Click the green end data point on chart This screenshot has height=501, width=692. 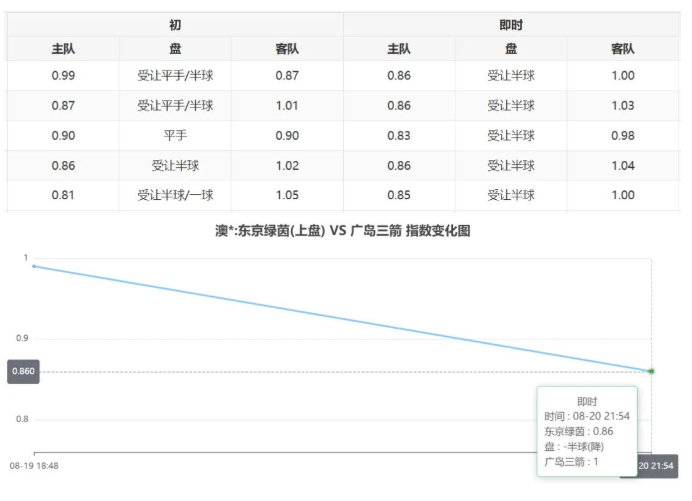click(x=651, y=371)
